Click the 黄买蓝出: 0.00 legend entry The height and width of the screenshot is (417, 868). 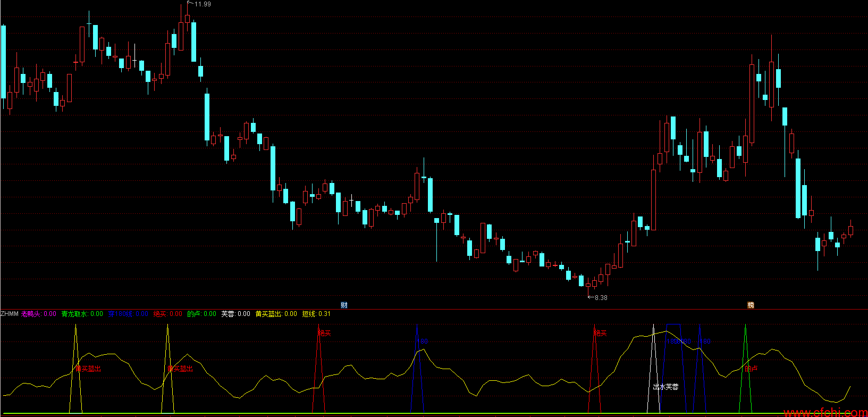[276, 314]
